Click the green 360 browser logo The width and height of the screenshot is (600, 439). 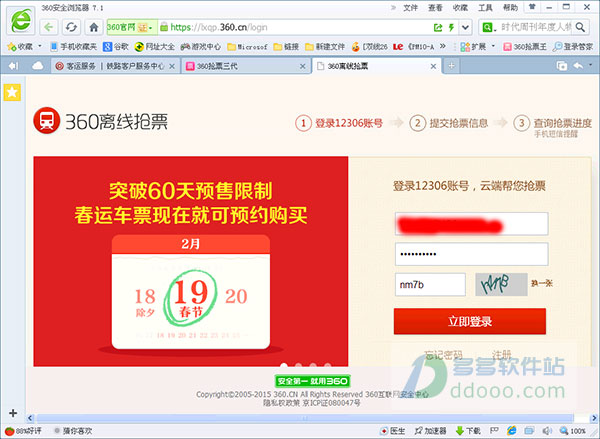(21, 20)
